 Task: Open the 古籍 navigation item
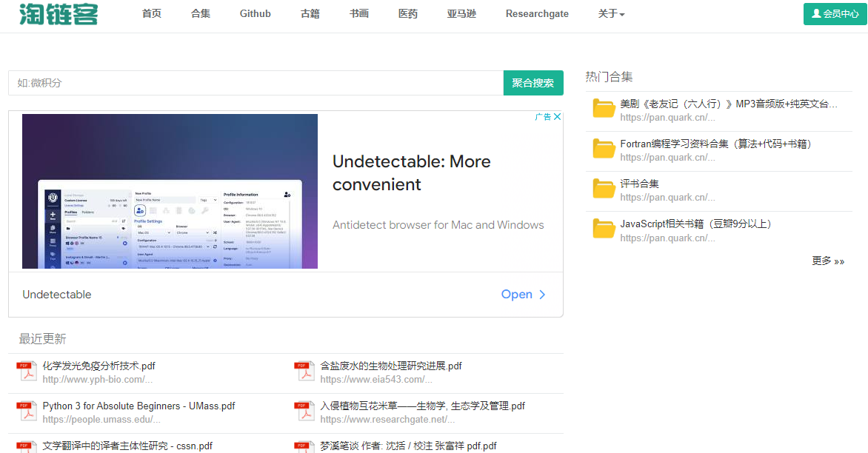point(310,14)
